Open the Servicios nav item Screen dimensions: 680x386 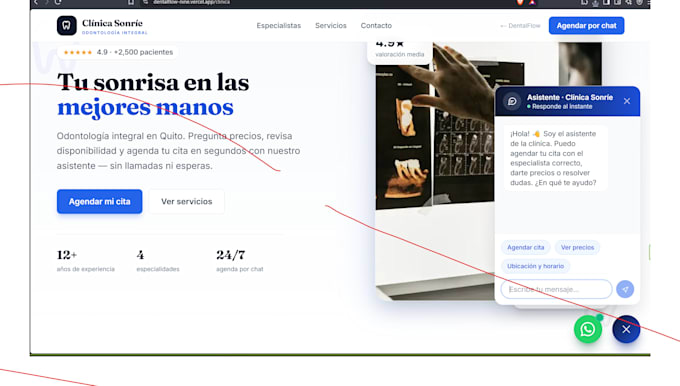331,26
